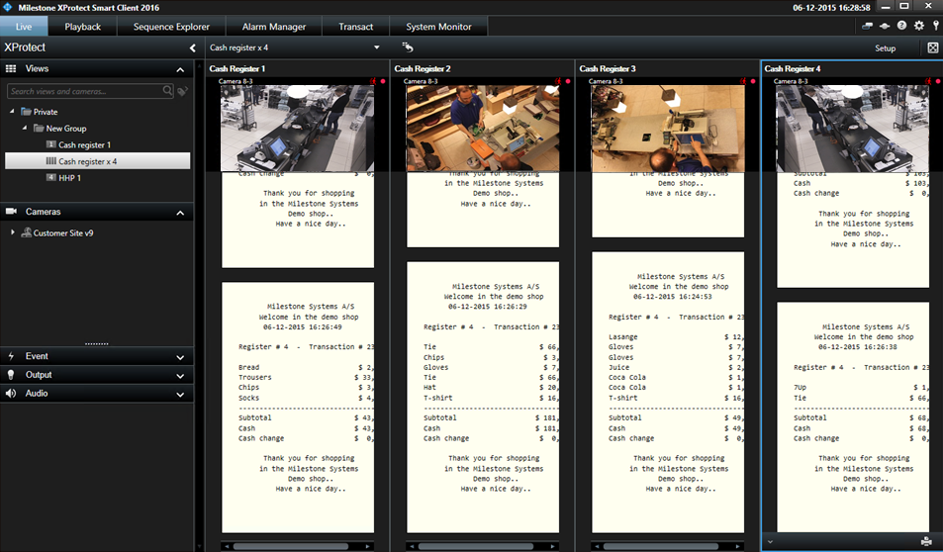The image size is (943, 552).
Task: Expand the Output pane
Action: (180, 376)
